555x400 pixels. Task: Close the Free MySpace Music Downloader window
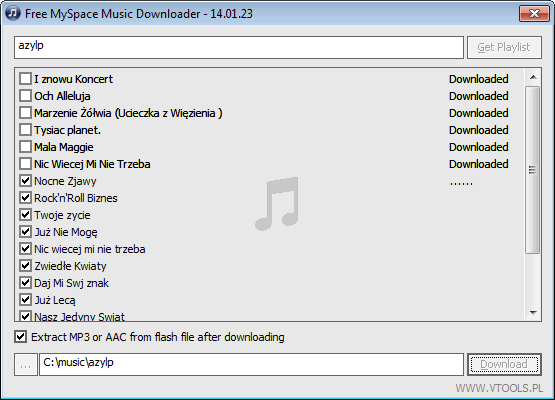coord(534,13)
